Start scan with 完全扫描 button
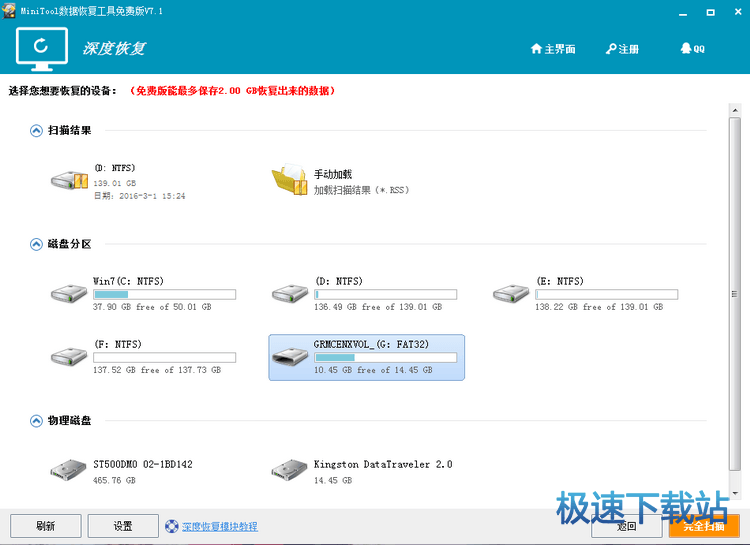 (704, 526)
